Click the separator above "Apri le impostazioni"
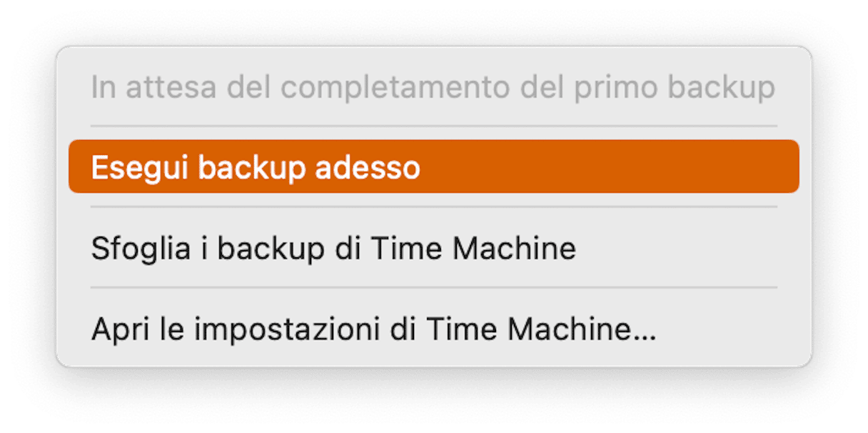Viewport: 868px width, 433px height. click(433, 288)
